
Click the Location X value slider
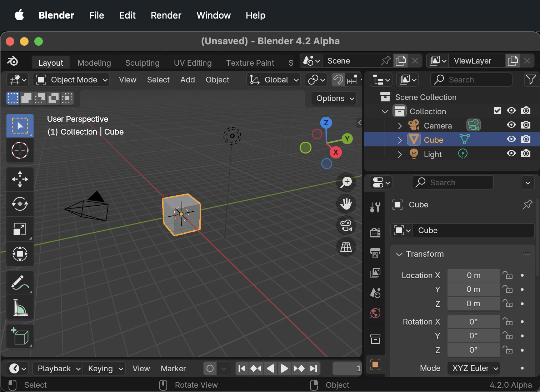click(x=474, y=275)
